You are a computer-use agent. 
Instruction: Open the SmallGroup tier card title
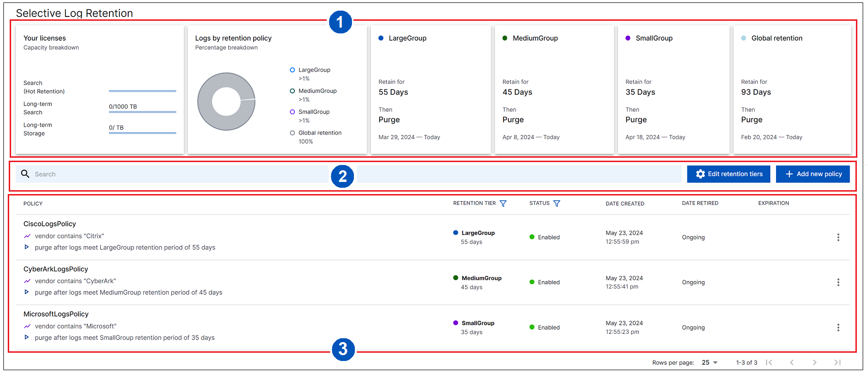point(654,38)
